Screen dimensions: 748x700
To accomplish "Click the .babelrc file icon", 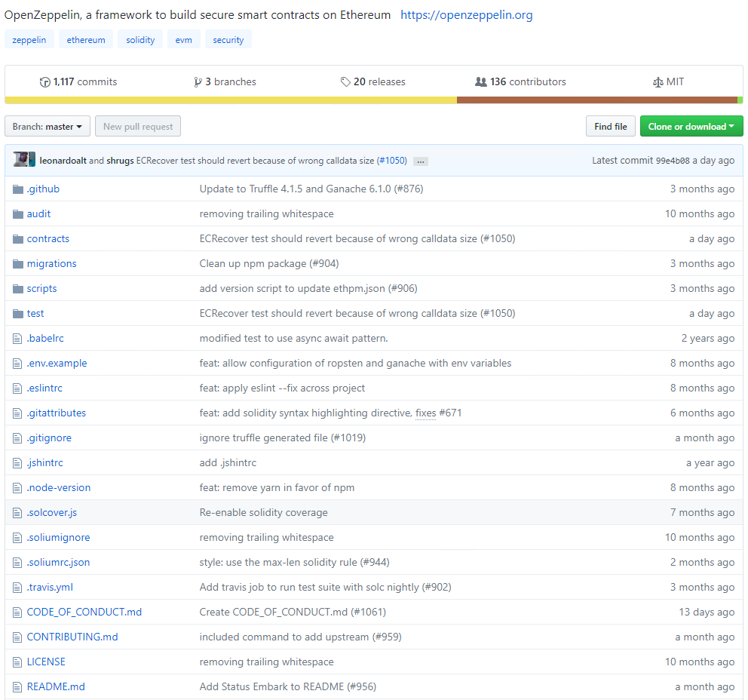I will [x=17, y=339].
